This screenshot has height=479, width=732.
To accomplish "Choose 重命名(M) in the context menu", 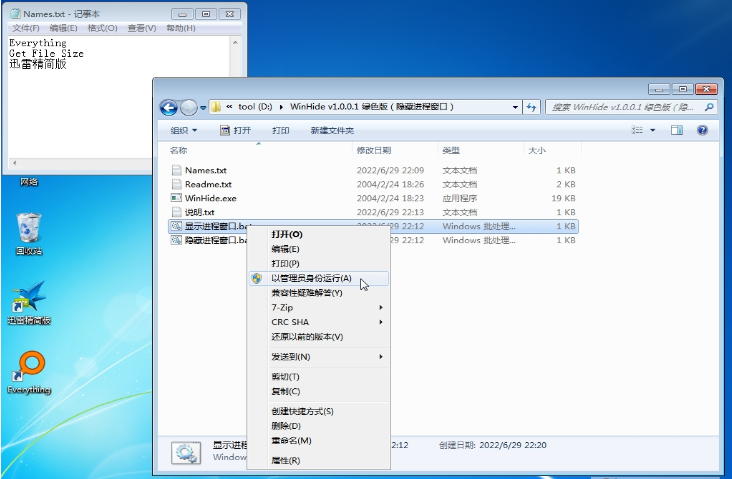I will (319, 441).
